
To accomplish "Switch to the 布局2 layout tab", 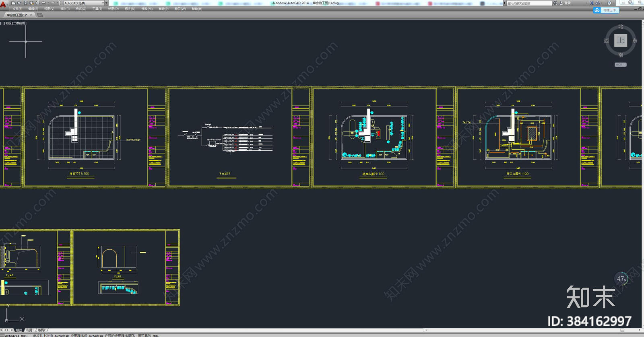I will (41, 330).
